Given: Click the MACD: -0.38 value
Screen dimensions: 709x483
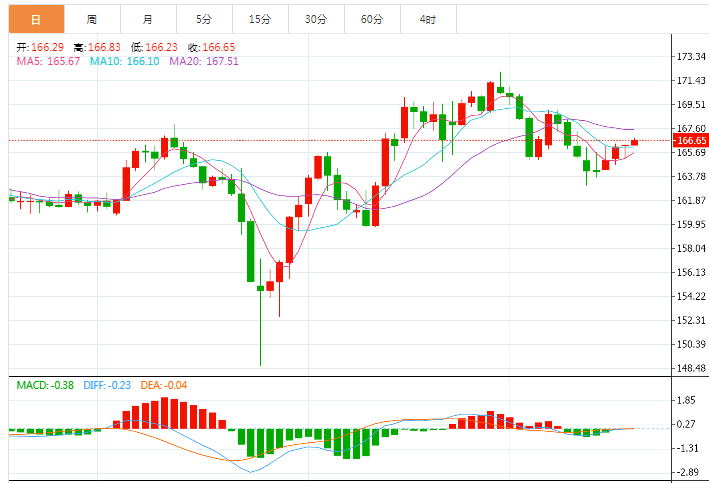Looking at the screenshot, I should click(x=45, y=385).
